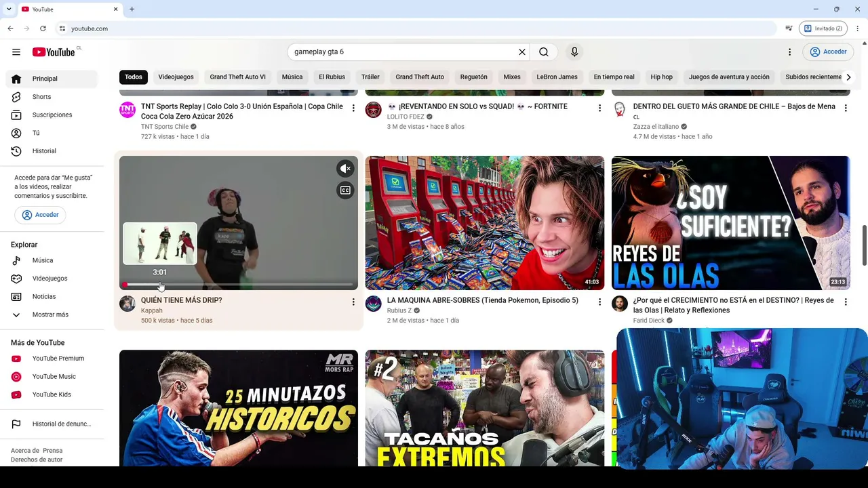Open TNT Sports Chile channel avatar

pos(127,110)
